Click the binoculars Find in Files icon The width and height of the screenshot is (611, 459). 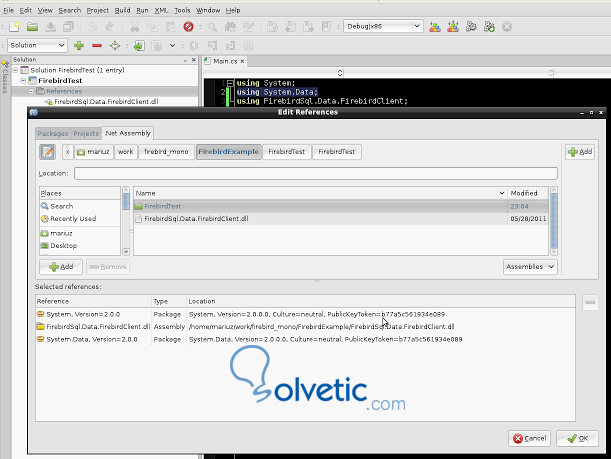[x=230, y=26]
